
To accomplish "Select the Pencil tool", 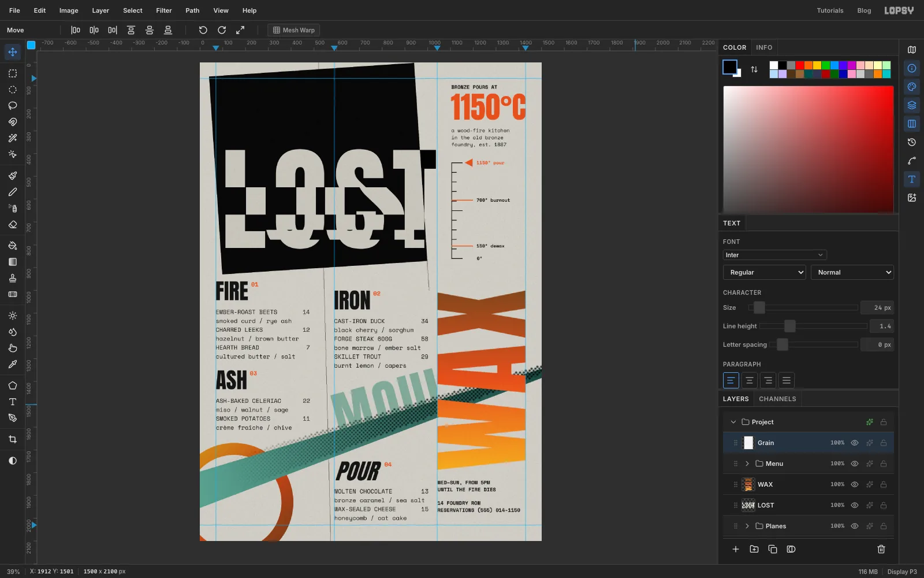I will click(x=13, y=192).
